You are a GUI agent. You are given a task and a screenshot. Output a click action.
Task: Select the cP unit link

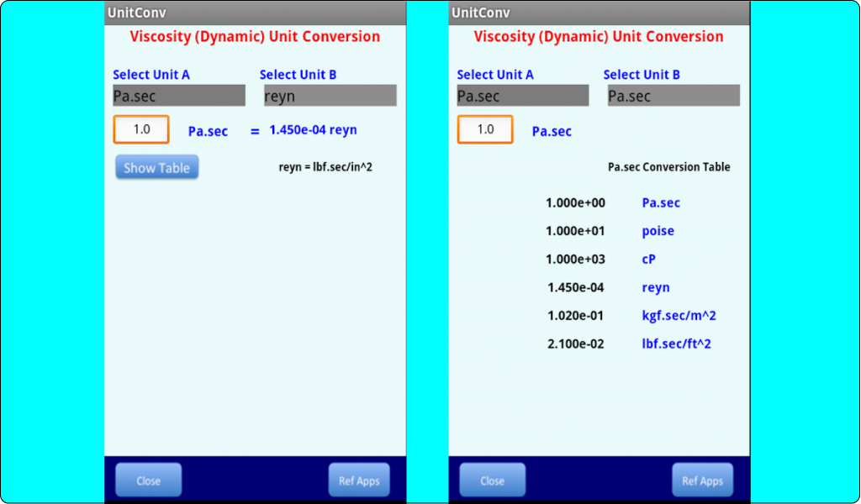[x=648, y=259]
